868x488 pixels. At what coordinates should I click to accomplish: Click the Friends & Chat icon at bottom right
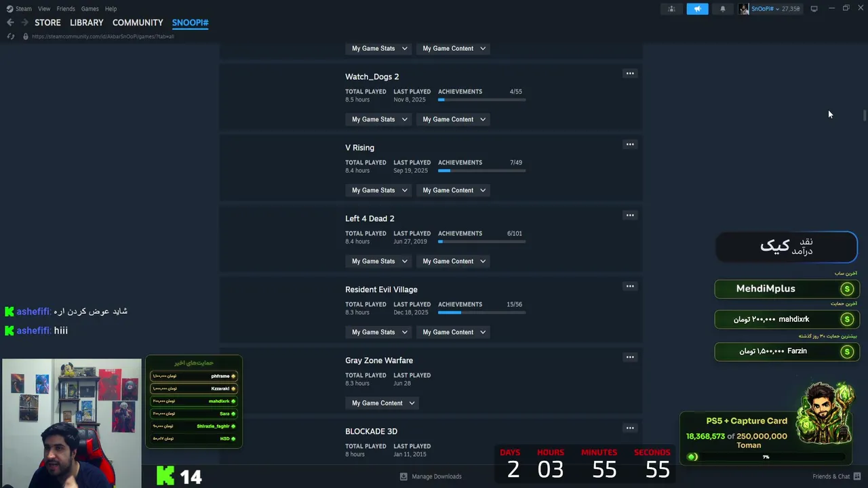(x=857, y=476)
